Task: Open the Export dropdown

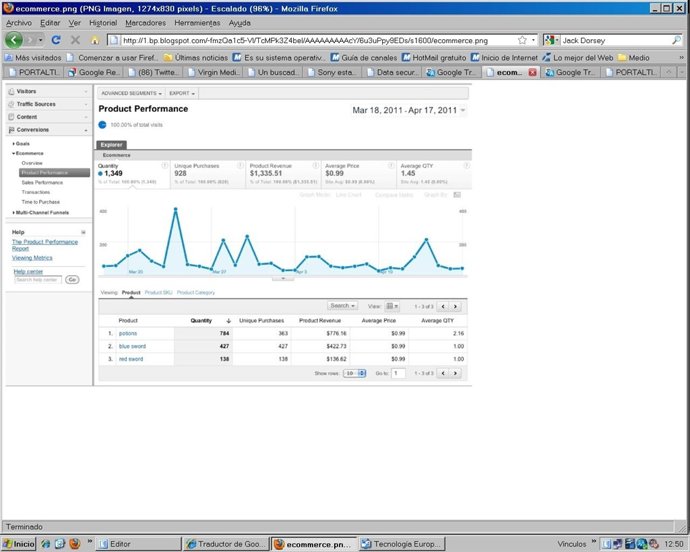Action: [x=182, y=93]
